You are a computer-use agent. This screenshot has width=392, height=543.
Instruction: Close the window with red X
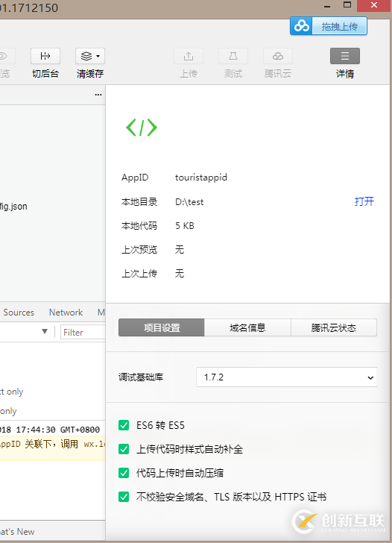[x=374, y=5]
